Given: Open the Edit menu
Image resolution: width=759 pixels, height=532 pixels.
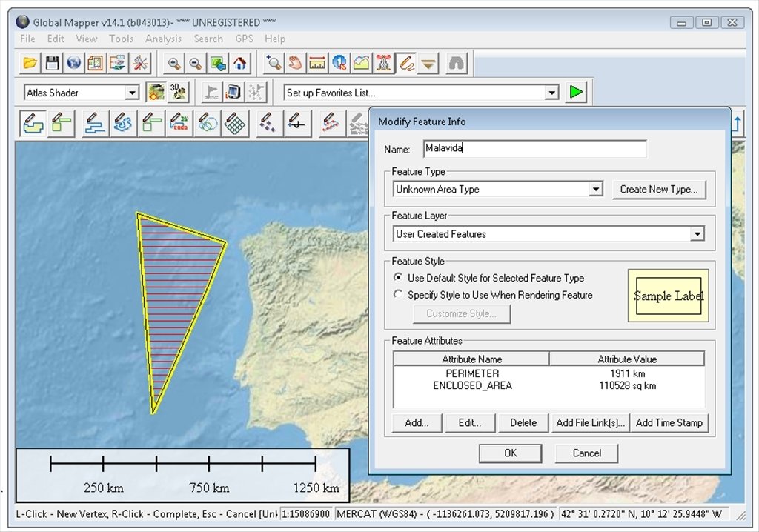Looking at the screenshot, I should click(56, 39).
